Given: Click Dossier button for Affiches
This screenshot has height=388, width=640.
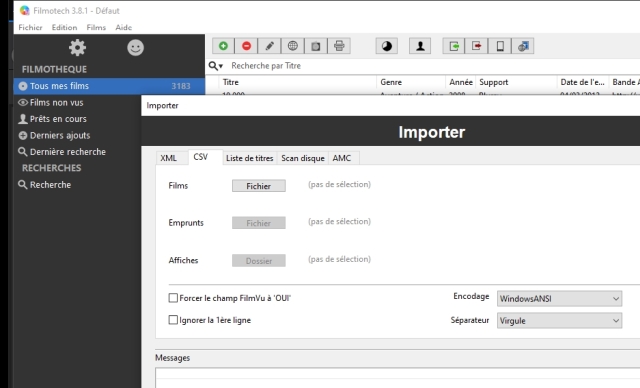Looking at the screenshot, I should [x=259, y=261].
